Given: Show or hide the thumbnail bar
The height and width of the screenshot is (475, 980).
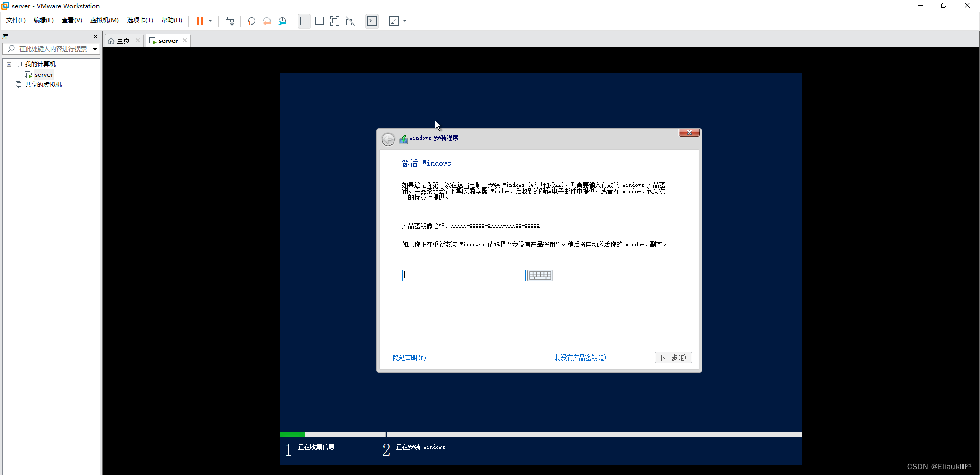Looking at the screenshot, I should tap(320, 21).
